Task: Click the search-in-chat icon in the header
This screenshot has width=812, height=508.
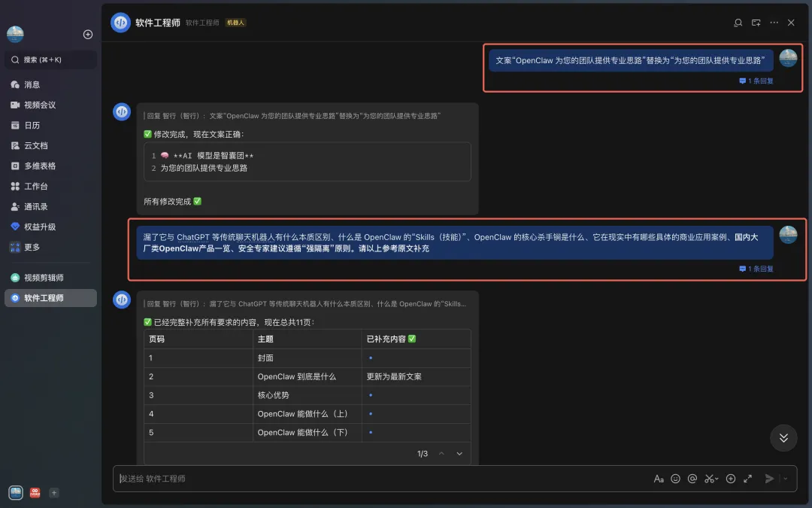Action: pyautogui.click(x=738, y=23)
